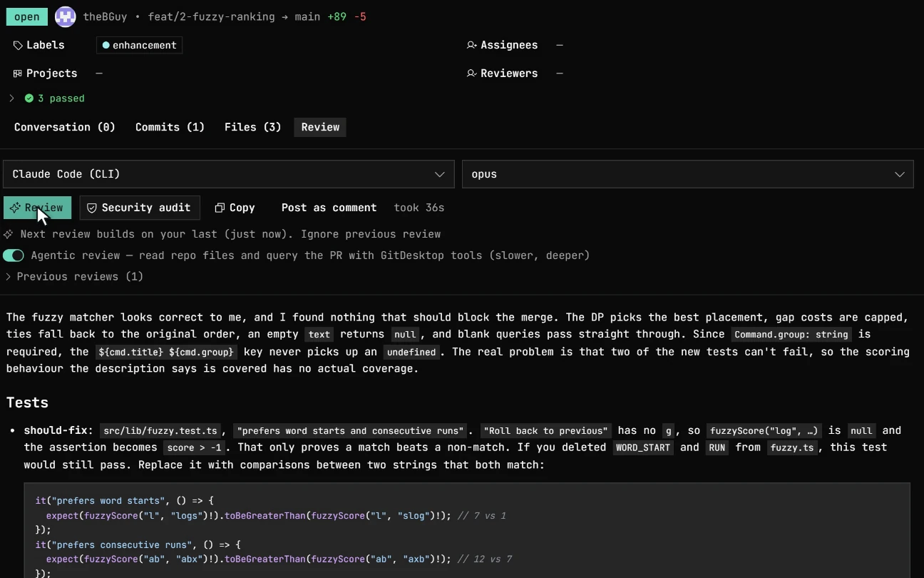Click the enhancement label chip
This screenshot has width=924, height=578.
point(140,45)
